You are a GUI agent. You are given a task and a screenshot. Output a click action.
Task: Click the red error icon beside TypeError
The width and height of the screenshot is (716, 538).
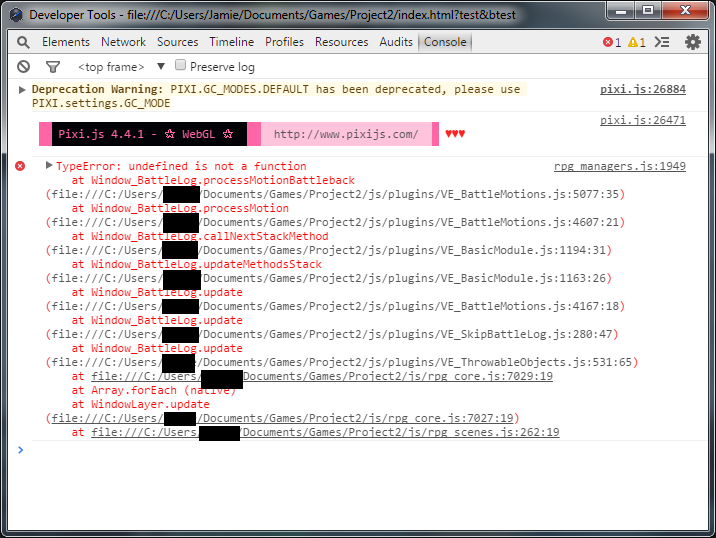point(20,166)
